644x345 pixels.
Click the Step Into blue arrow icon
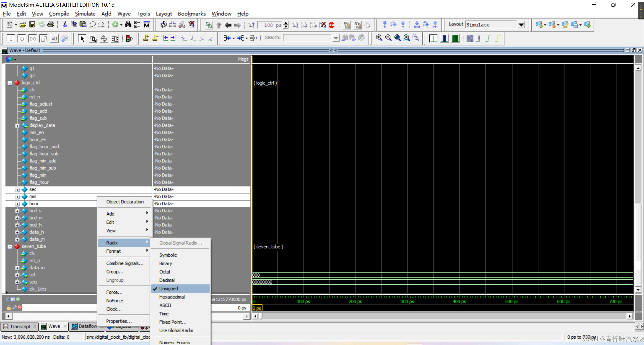[x=384, y=24]
